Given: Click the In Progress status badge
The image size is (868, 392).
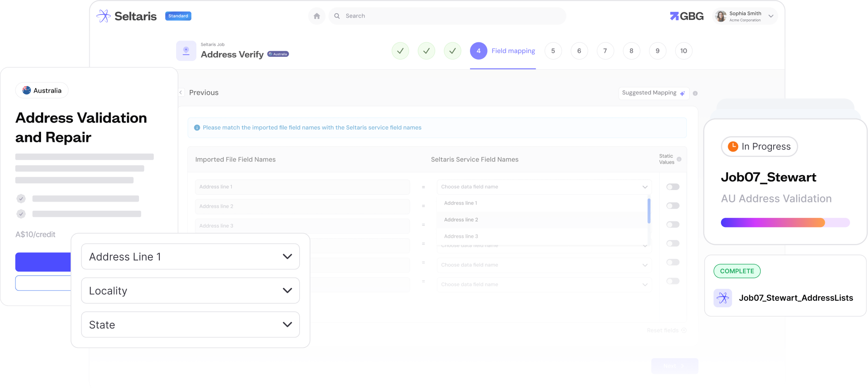Looking at the screenshot, I should (x=759, y=146).
